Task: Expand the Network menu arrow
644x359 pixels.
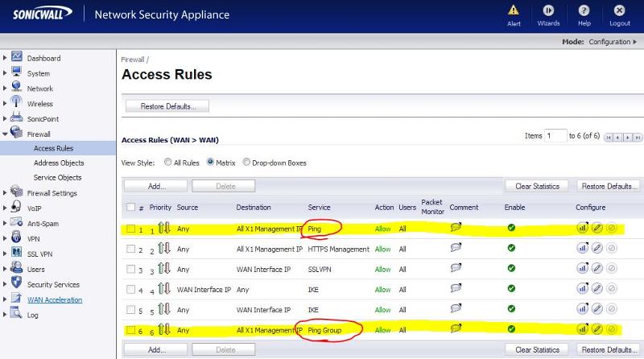Action: (5, 89)
